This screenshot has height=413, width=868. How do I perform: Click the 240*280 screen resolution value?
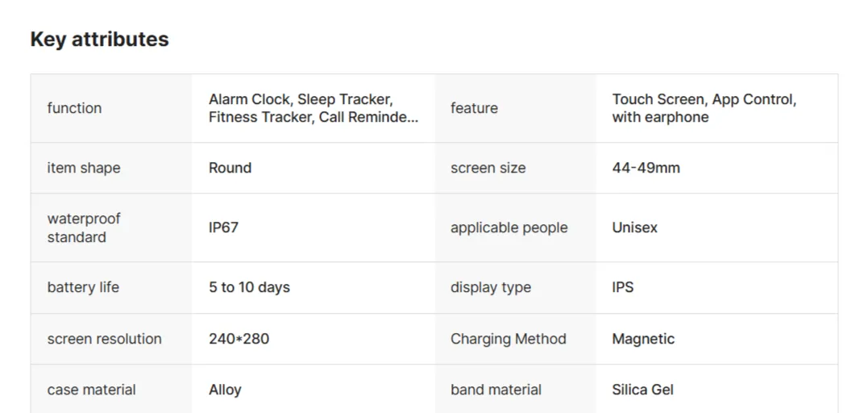[239, 339]
